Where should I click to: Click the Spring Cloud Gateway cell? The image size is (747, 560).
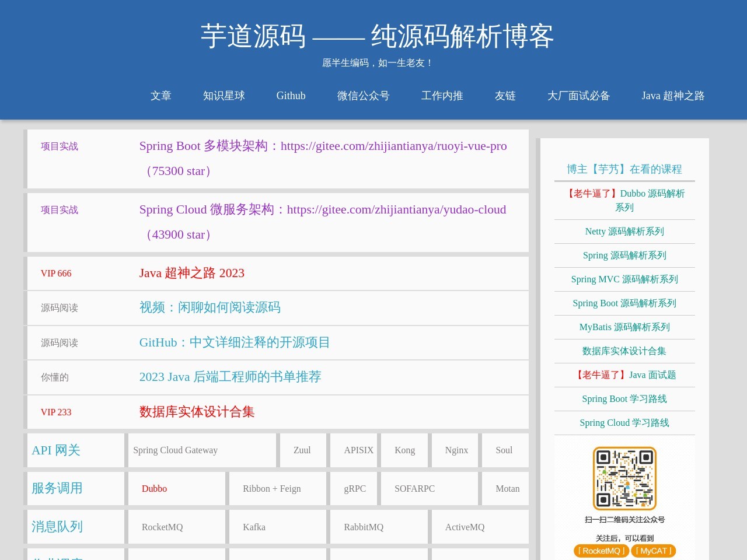click(x=175, y=450)
